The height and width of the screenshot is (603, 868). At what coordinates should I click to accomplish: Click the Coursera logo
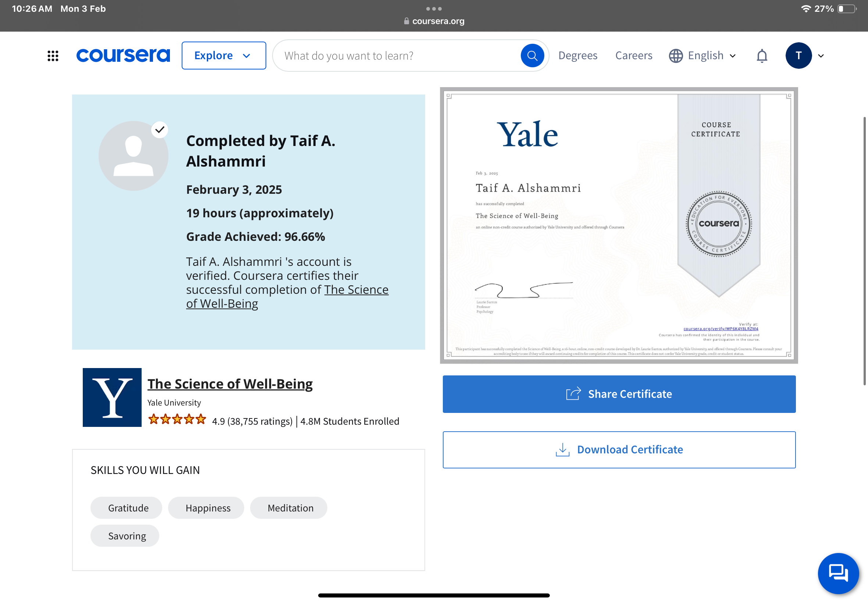pos(123,56)
